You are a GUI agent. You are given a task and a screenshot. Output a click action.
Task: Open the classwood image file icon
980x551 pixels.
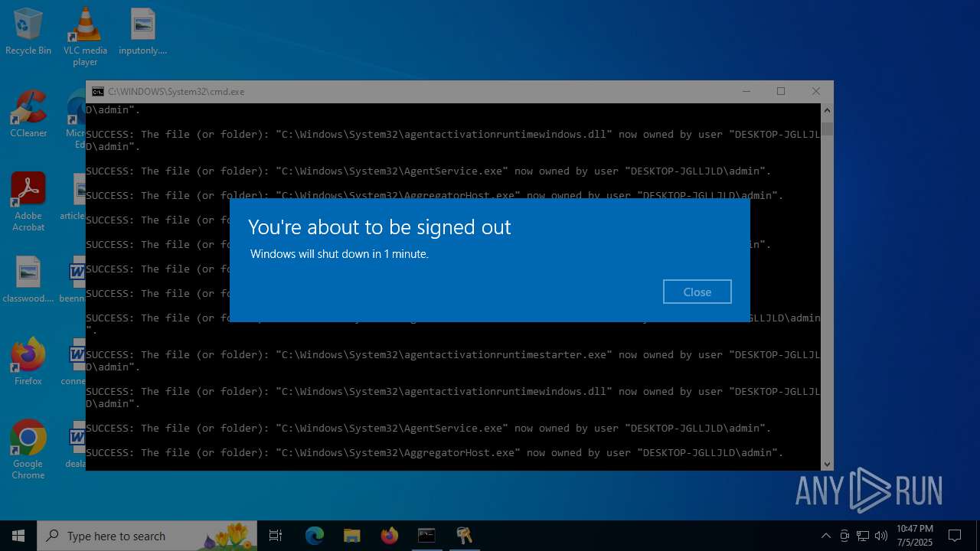pyautogui.click(x=28, y=280)
